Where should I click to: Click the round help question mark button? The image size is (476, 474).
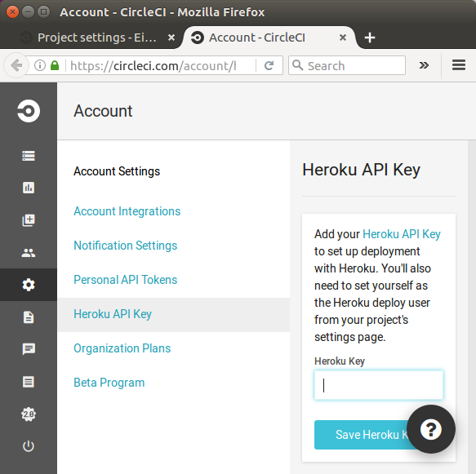click(x=431, y=429)
